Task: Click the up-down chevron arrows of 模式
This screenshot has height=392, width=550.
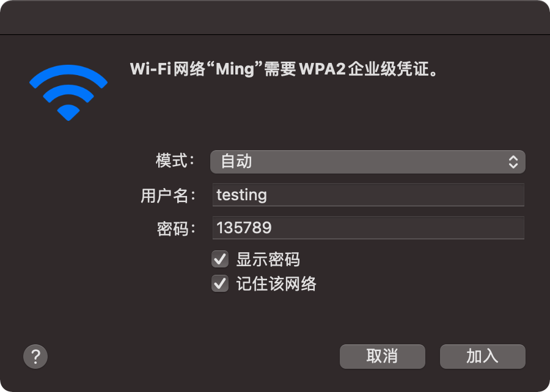Action: click(513, 162)
